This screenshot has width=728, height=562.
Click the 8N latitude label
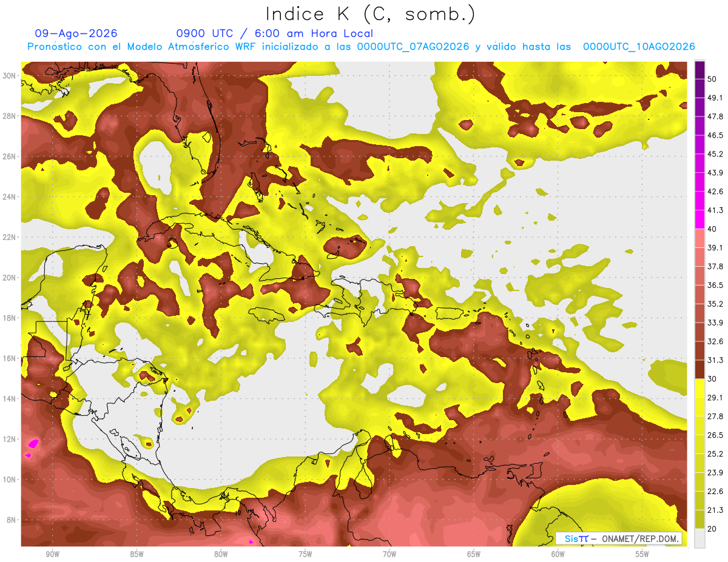(12, 520)
